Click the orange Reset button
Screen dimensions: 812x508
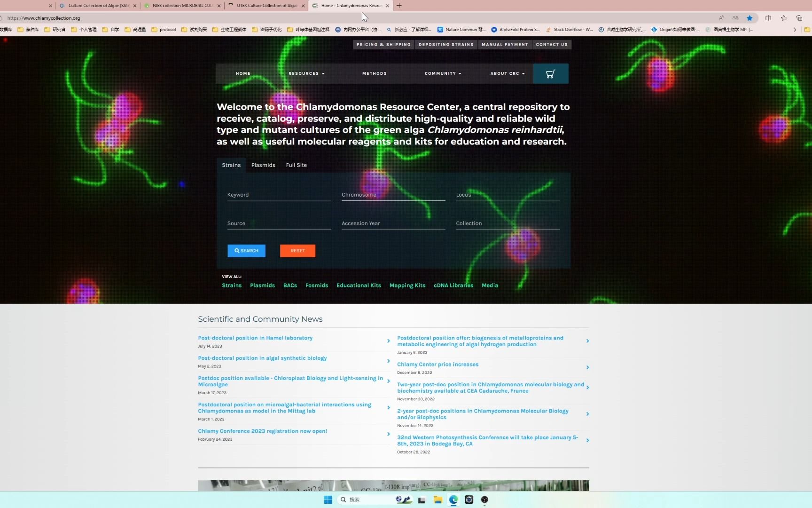[297, 251]
